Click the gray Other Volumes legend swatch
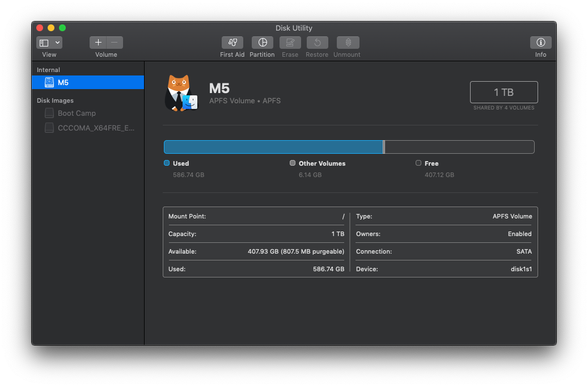 (293, 163)
